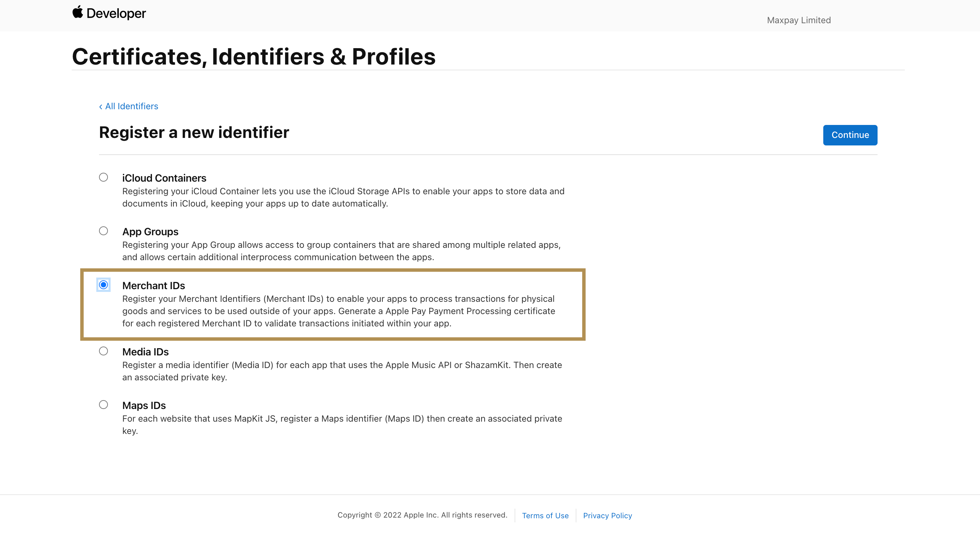Pick the Maps IDs radio button
The width and height of the screenshot is (980, 536).
point(103,405)
